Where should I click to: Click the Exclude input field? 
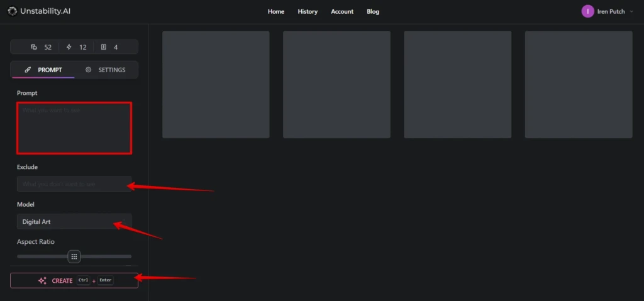tap(74, 184)
